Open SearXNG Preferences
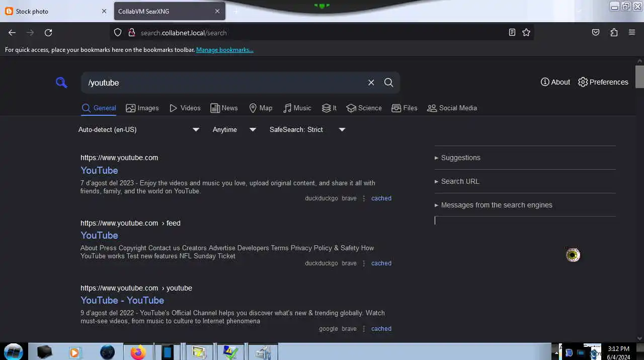 click(603, 82)
